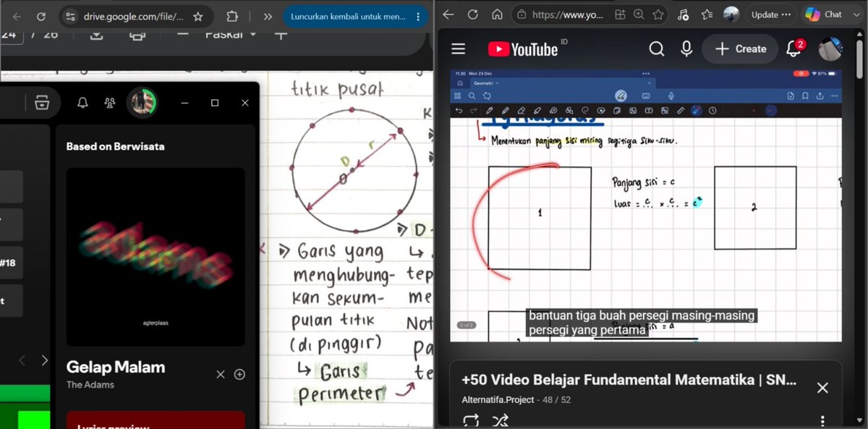The height and width of the screenshot is (429, 868).
Task: Click the Edge YouTube address bar
Action: click(569, 14)
